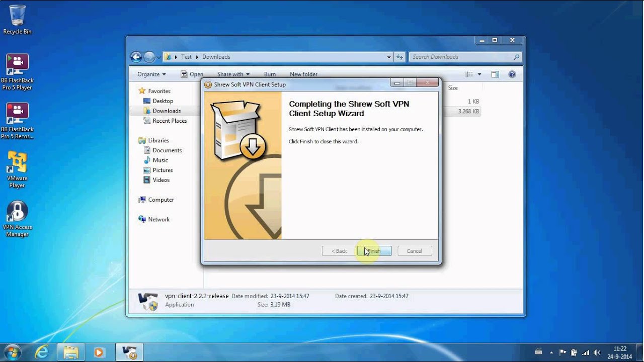Click the Explorer Back navigation arrow
The width and height of the screenshot is (644, 362).
136,57
